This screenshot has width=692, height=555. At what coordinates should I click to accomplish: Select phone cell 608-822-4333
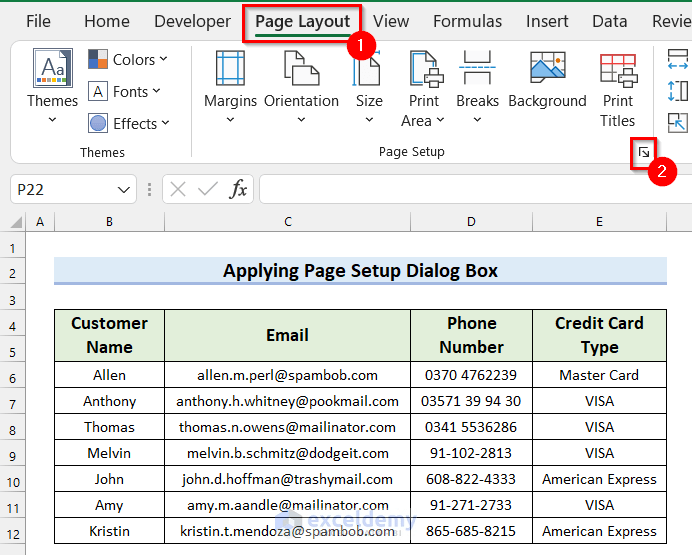click(x=471, y=479)
